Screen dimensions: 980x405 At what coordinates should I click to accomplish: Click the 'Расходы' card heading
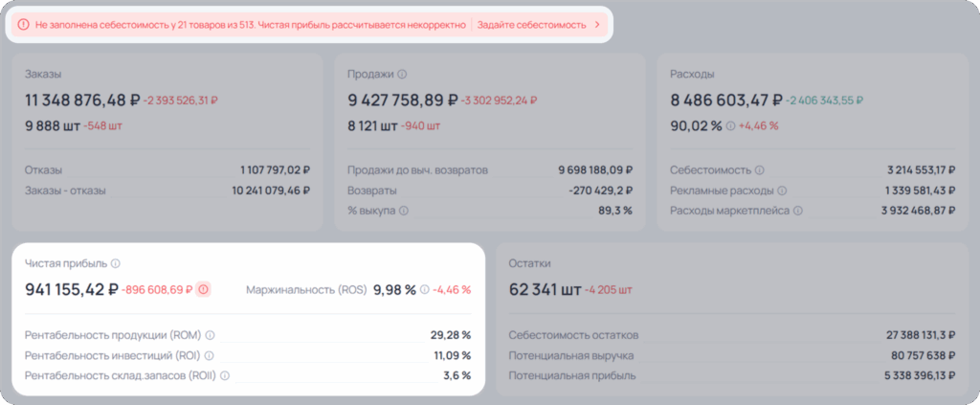[692, 74]
